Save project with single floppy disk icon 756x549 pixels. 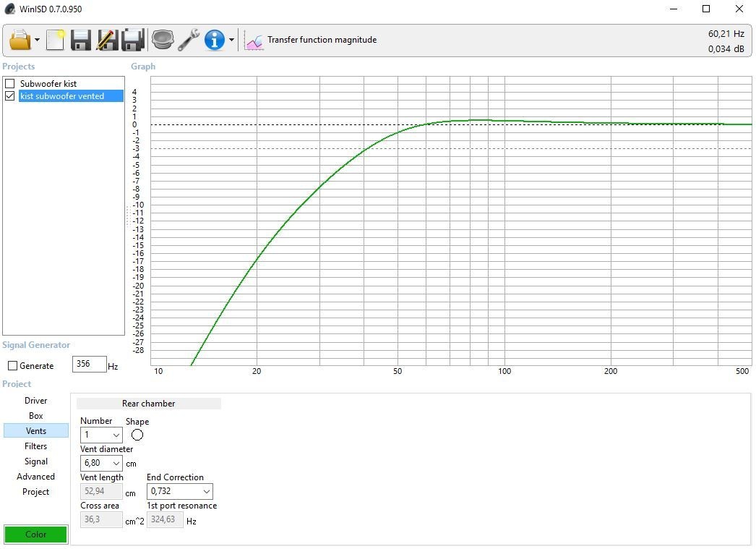(x=80, y=40)
